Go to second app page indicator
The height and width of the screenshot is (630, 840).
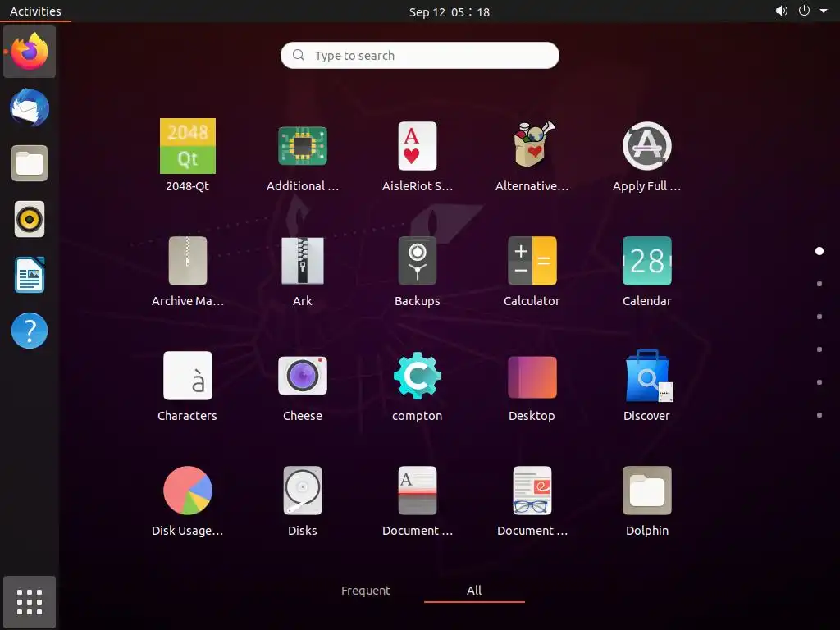pos(819,284)
